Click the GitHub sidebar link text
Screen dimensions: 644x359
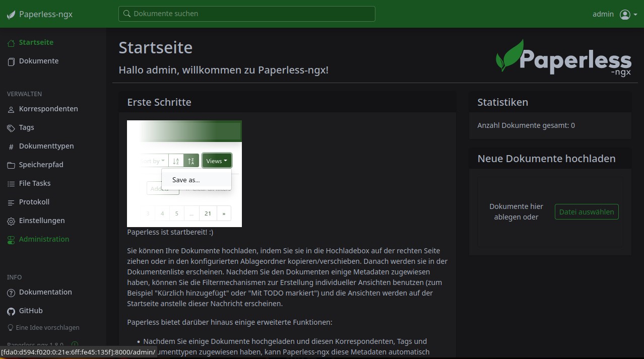pyautogui.click(x=31, y=311)
